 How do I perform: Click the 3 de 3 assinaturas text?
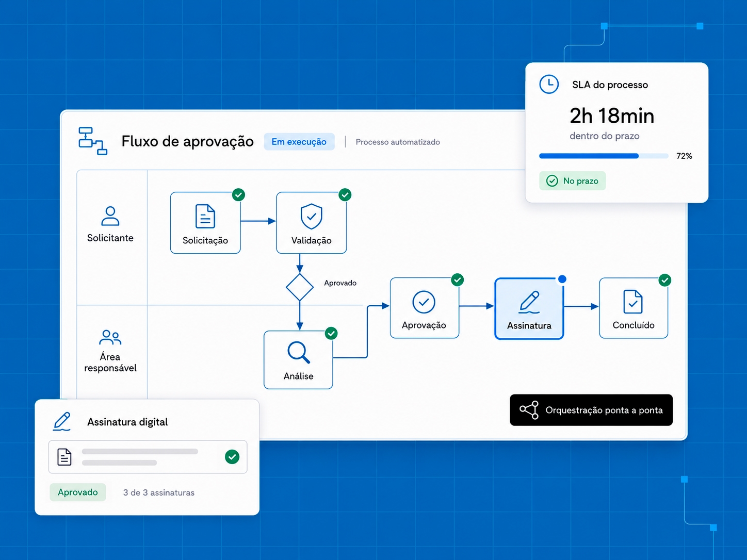pyautogui.click(x=159, y=493)
